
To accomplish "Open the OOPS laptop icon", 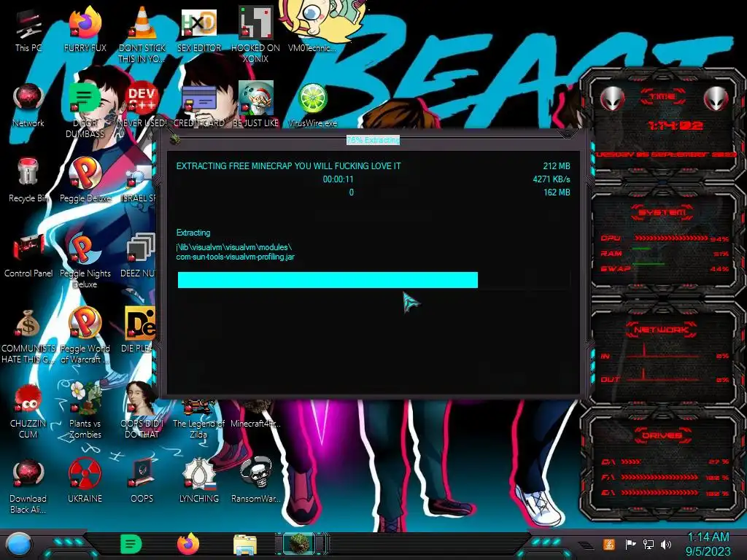I will coord(142,481).
